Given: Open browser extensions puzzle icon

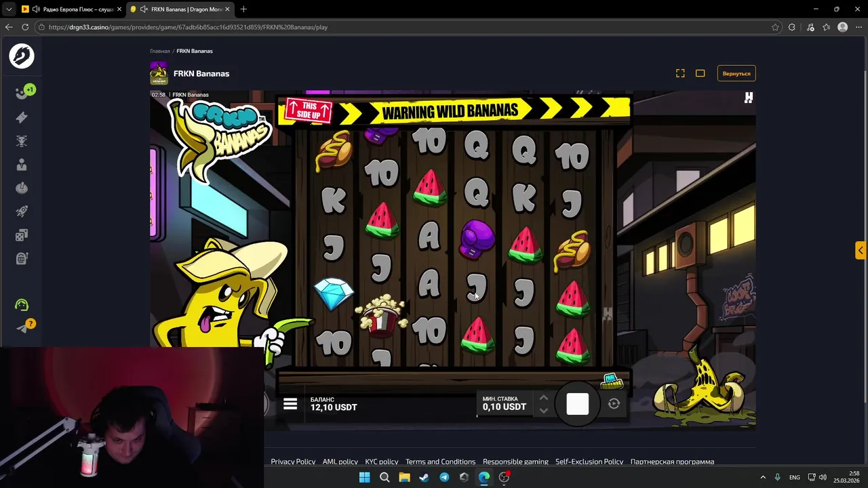Looking at the screenshot, I should pos(792,27).
